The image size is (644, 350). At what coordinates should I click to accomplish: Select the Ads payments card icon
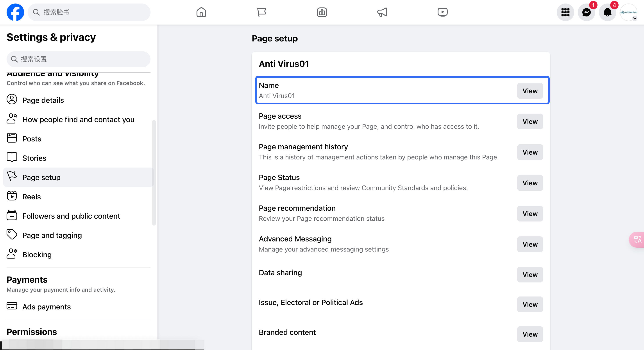tap(12, 306)
